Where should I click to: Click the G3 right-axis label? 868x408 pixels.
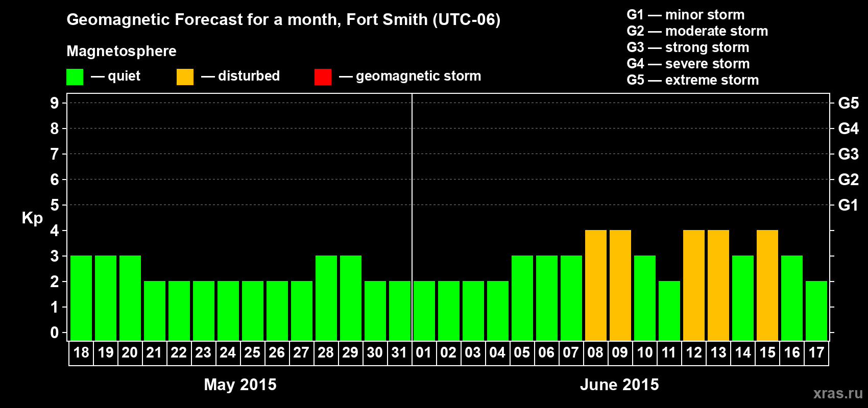tap(848, 154)
